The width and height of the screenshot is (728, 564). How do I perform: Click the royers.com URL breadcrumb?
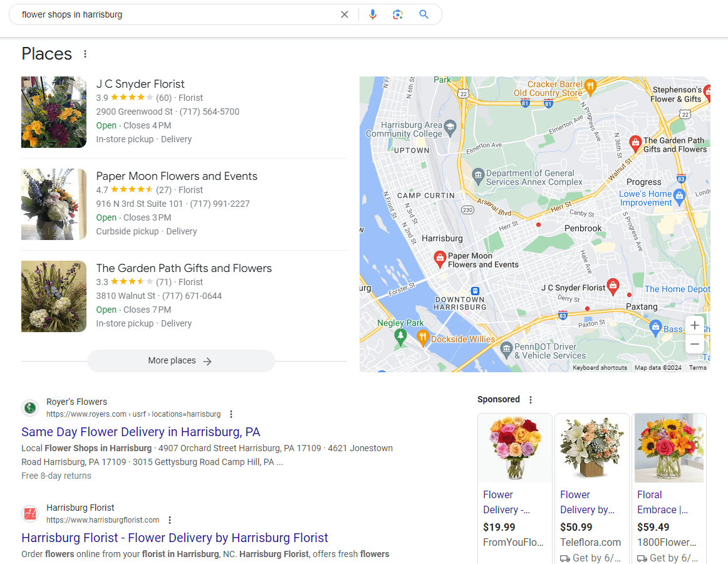coord(133,414)
